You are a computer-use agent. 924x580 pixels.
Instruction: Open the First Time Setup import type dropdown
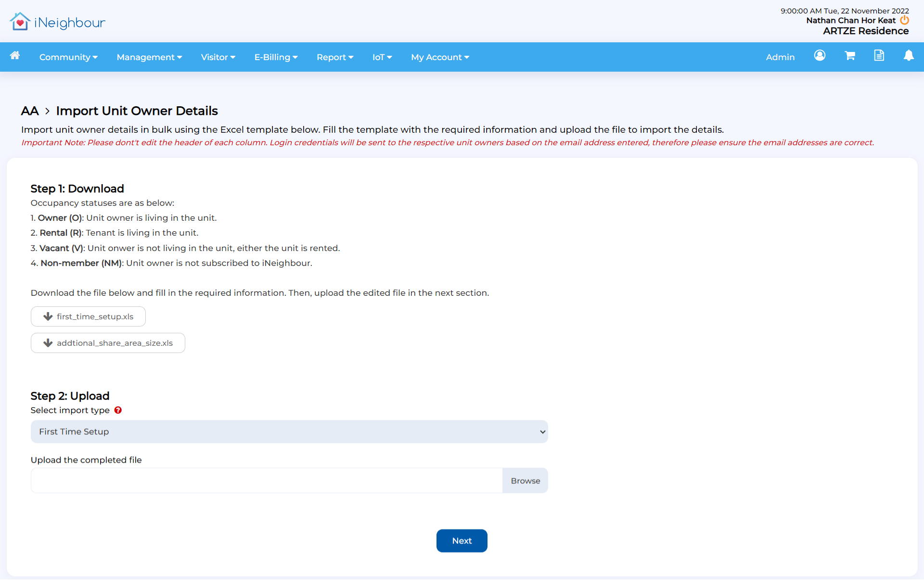click(289, 432)
